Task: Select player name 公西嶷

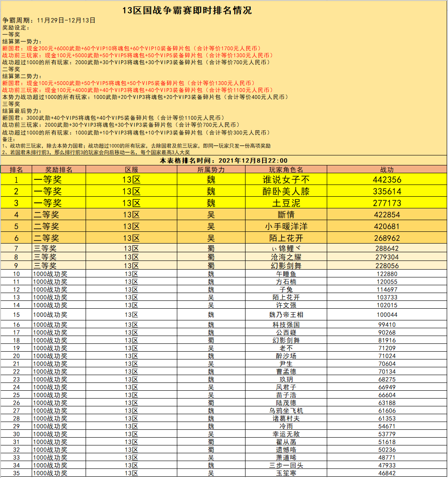Action: [x=286, y=332]
